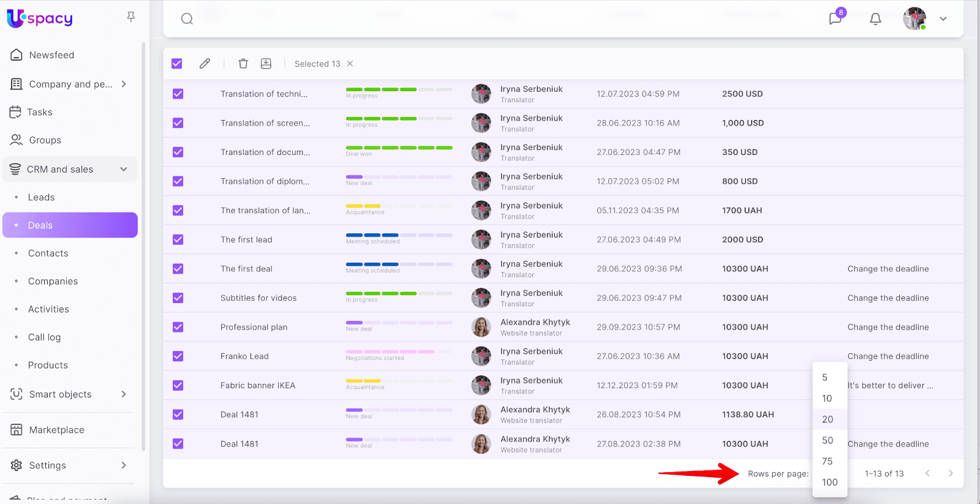Image resolution: width=980 pixels, height=504 pixels.
Task: Expand the Smart objects submenu
Action: coord(124,394)
